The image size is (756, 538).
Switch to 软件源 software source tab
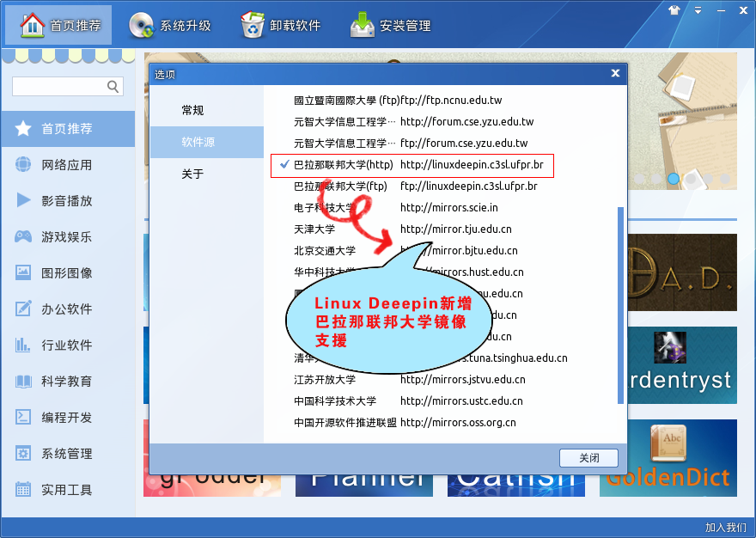[x=207, y=143]
